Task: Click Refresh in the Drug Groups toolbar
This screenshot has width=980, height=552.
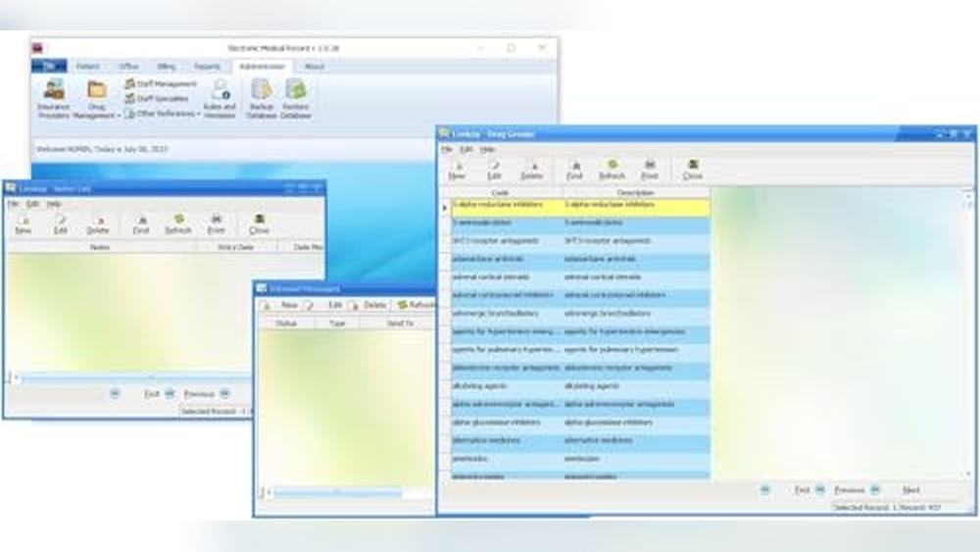Action: coord(612,169)
